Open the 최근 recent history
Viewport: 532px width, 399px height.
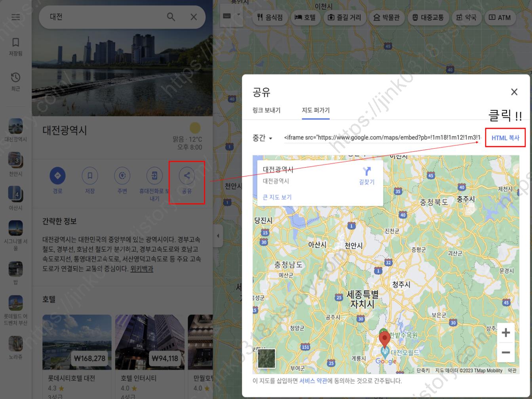click(15, 82)
